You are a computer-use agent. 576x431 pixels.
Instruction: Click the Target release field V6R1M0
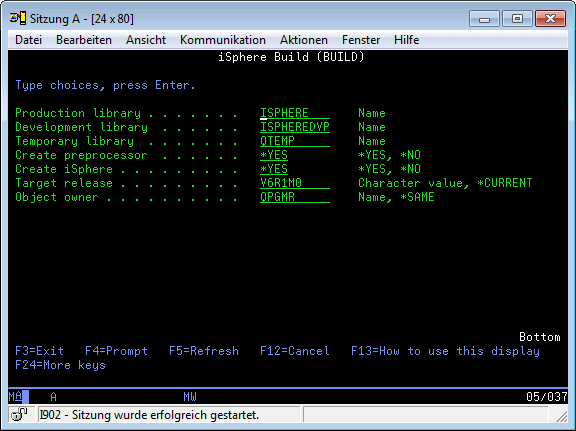tap(295, 183)
